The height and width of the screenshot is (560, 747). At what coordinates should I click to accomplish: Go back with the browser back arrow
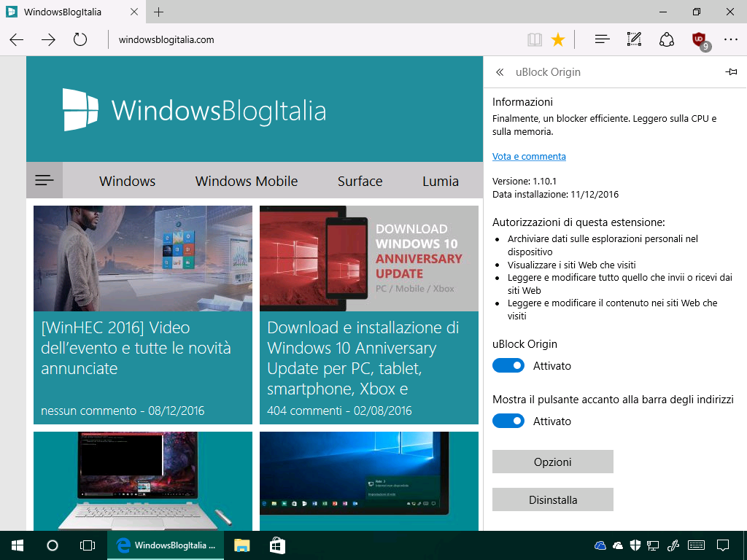[17, 39]
